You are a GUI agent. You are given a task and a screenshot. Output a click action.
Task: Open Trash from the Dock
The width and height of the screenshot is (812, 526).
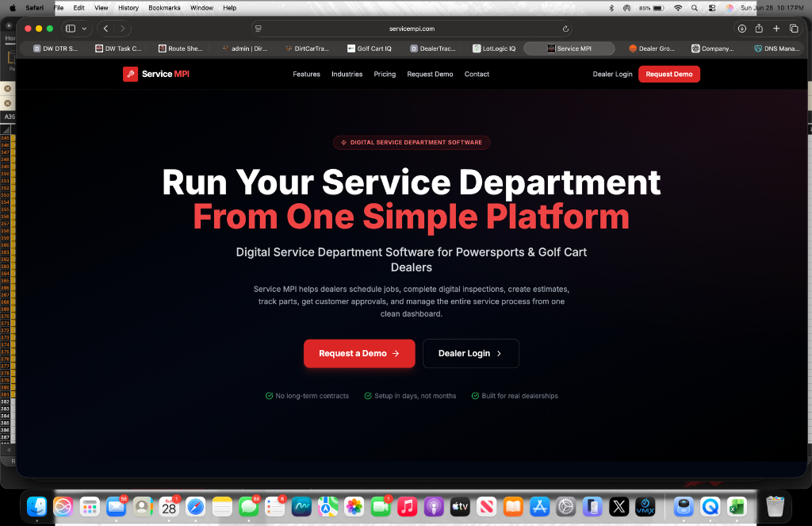pos(775,507)
